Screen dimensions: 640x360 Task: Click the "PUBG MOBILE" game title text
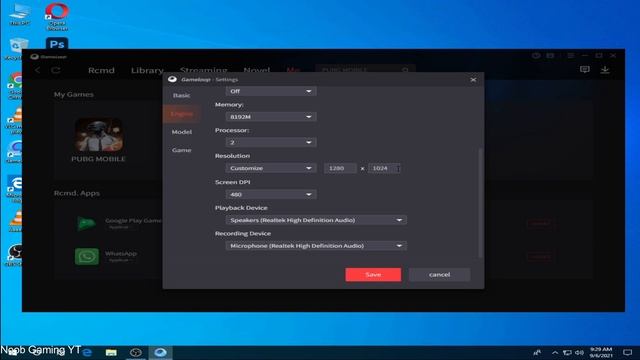tap(98, 159)
